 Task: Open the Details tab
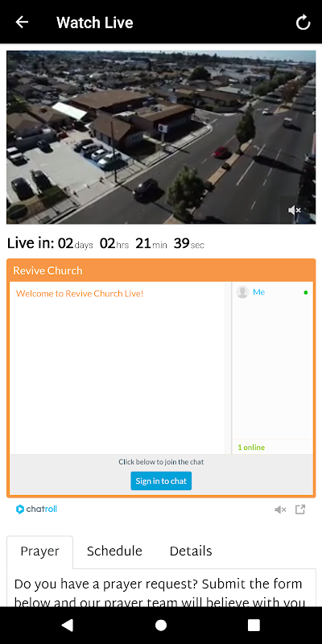(x=191, y=551)
